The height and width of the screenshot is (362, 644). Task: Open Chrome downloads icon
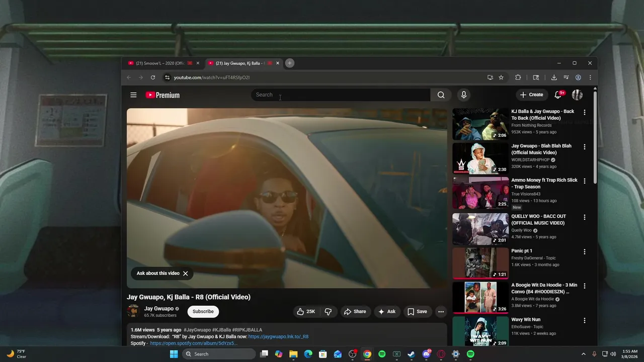[554, 77]
